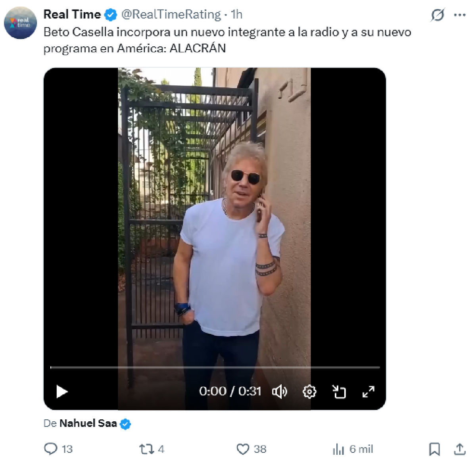The height and width of the screenshot is (465, 476).
Task: Enable picture-in-picture mode
Action: (339, 392)
